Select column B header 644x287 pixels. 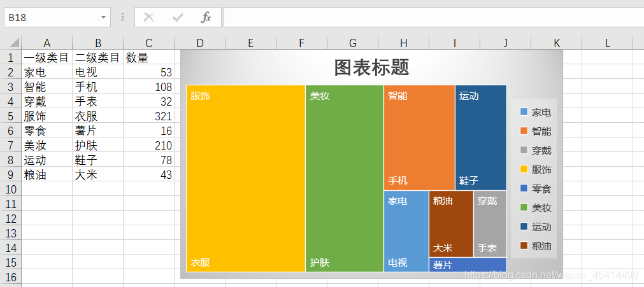pos(97,43)
